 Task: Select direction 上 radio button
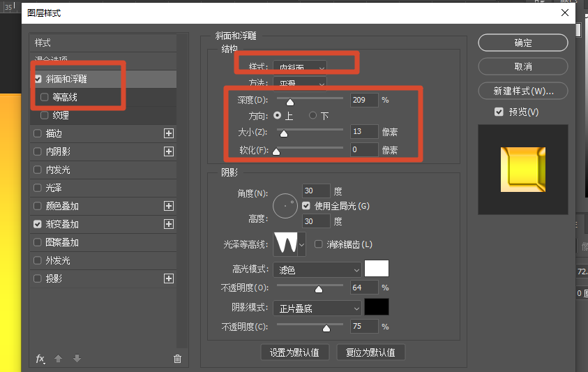click(277, 115)
